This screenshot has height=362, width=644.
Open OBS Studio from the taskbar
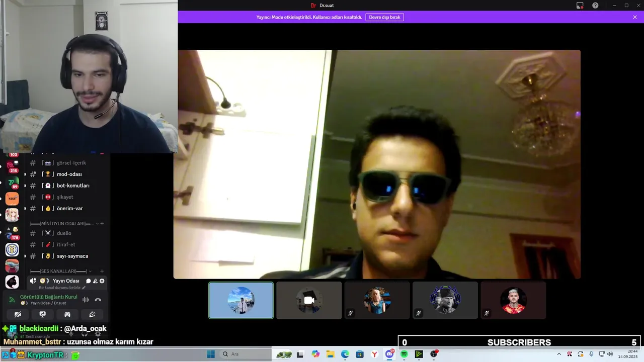pyautogui.click(x=434, y=354)
